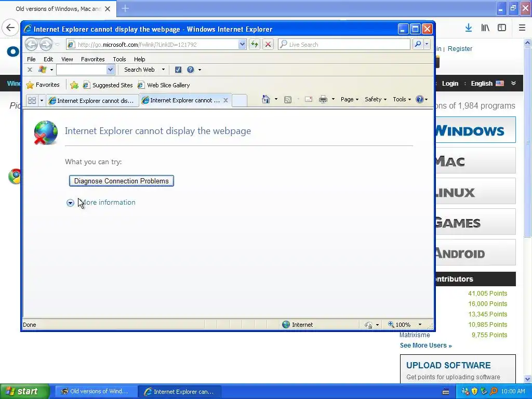This screenshot has width=532, height=399.
Task: Open the command bar Tools dropdown
Action: coord(402,99)
